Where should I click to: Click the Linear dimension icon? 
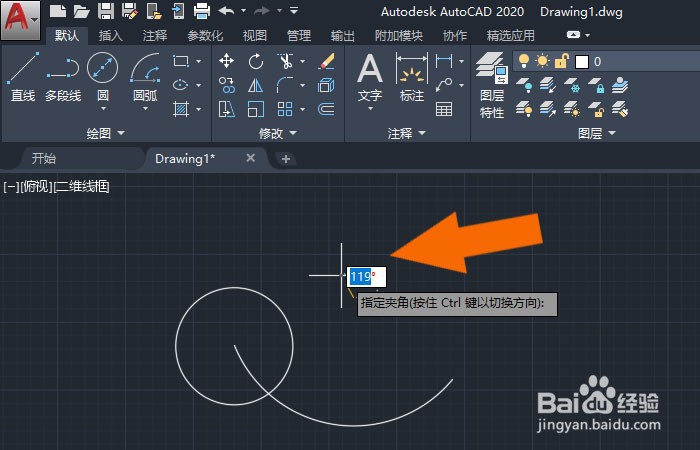coord(444,61)
